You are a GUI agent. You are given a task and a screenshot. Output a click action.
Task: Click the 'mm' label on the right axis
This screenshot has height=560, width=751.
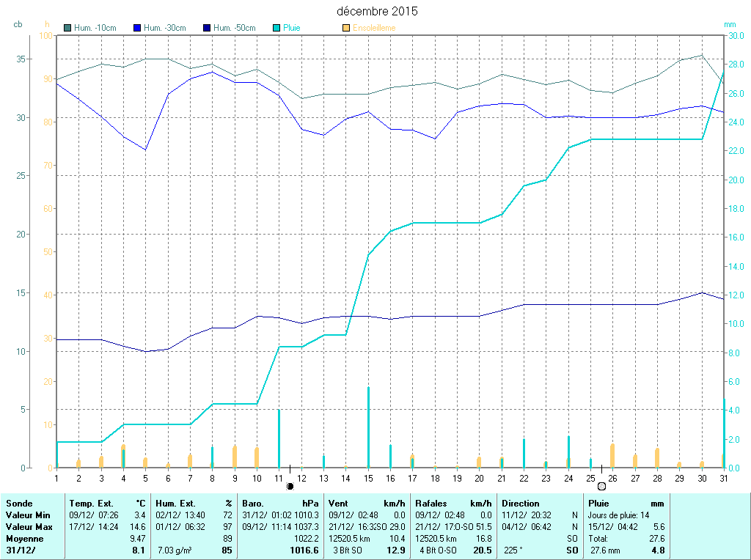[730, 24]
